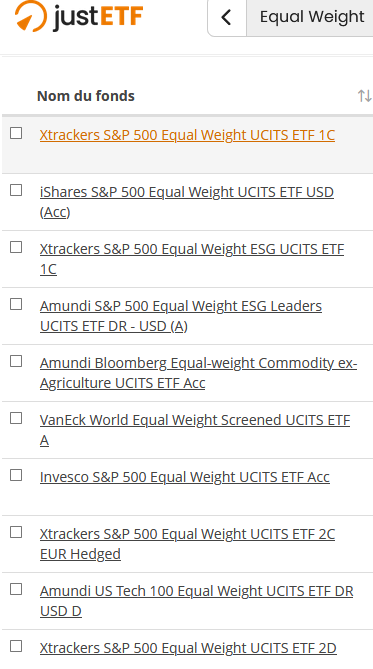Check the iShares S&P 500 Equal Weight box
The image size is (373, 669).
16,190
